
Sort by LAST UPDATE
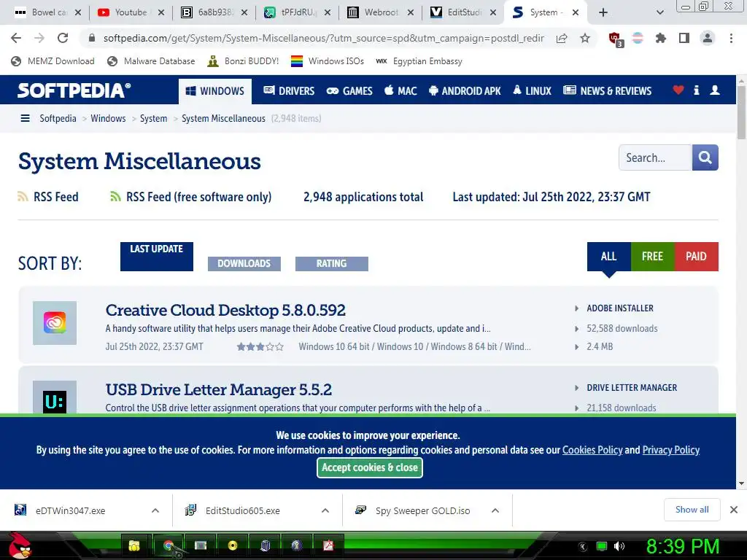157,256
